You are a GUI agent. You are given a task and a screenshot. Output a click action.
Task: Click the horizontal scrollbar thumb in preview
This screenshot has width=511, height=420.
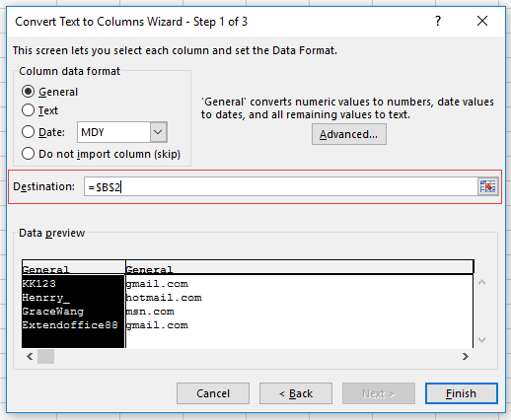[45, 357]
